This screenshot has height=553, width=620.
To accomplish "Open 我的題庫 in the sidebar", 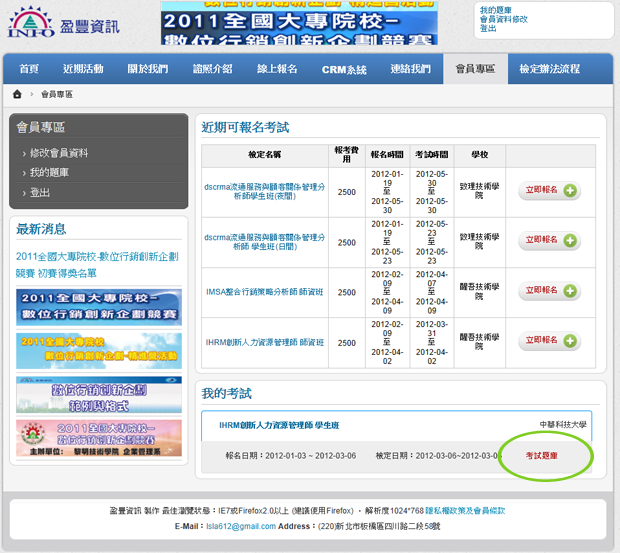I will [x=50, y=173].
